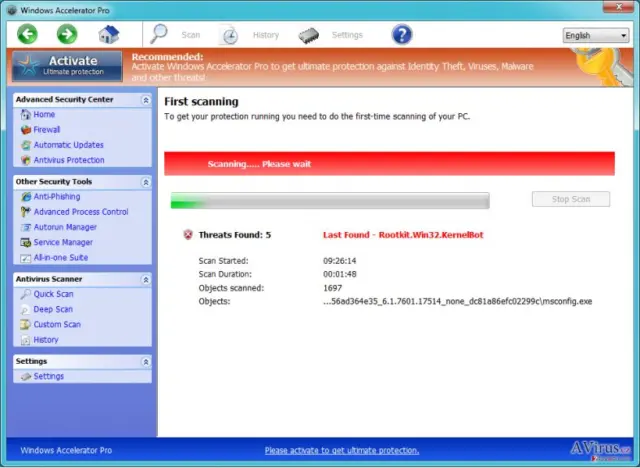Image resolution: width=640 pixels, height=468 pixels.
Task: Click the red Scanning Please wait banner
Action: click(389, 164)
